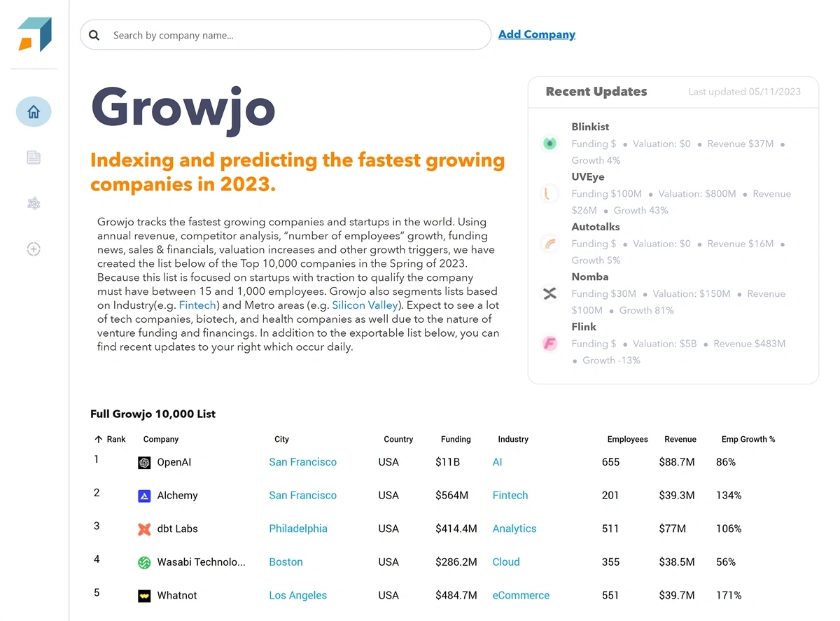Image resolution: width=840 pixels, height=621 pixels.
Task: Open the Alchemy company name
Action: coord(177,496)
